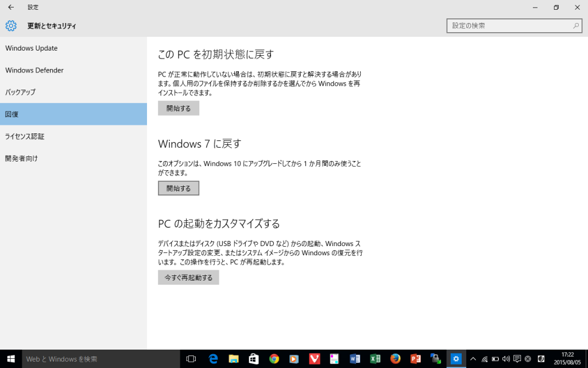Open Windows Store from taskbar

click(x=253, y=359)
